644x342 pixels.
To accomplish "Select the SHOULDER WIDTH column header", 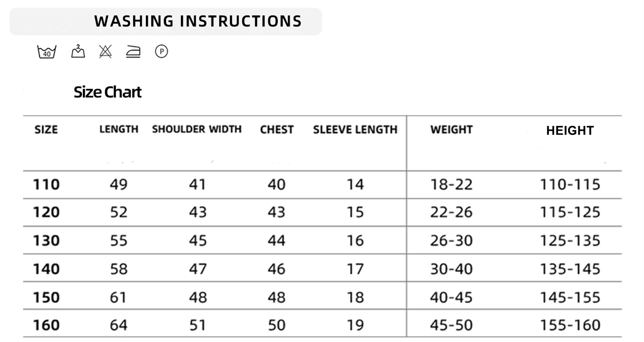I will point(197,129).
